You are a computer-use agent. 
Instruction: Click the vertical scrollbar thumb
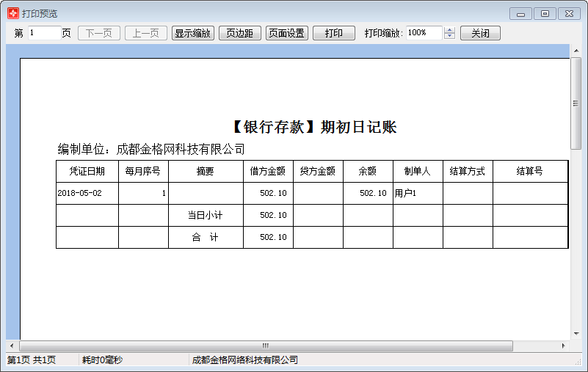576,103
